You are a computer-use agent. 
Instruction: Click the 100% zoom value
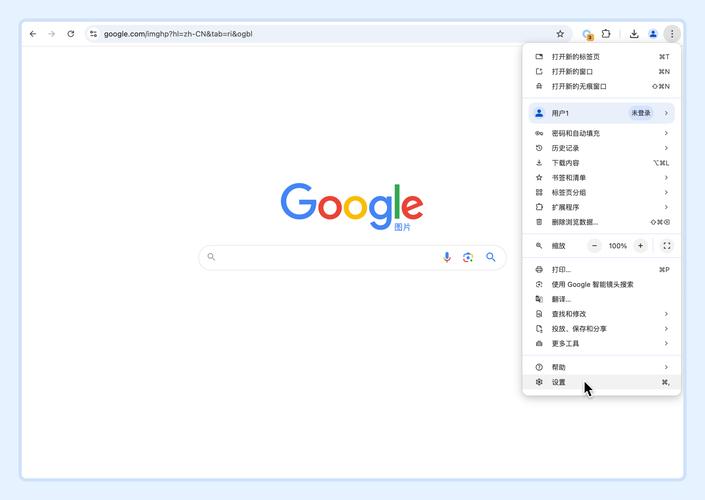(617, 246)
